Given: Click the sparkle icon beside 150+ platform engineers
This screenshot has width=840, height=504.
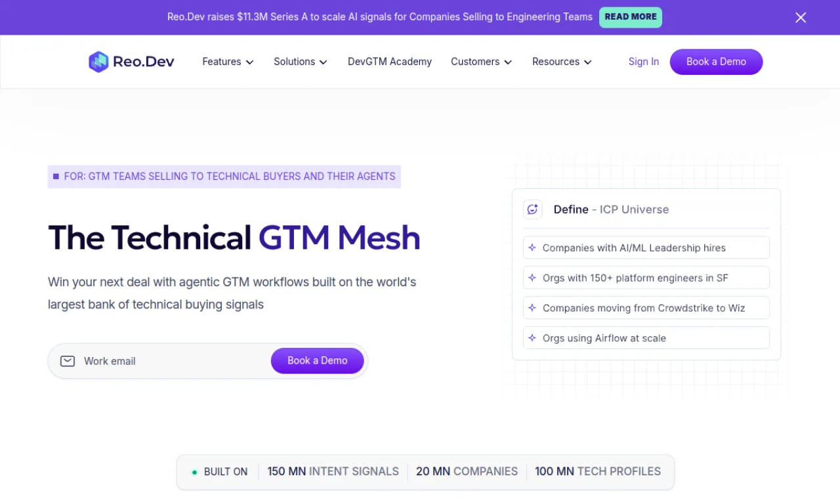Looking at the screenshot, I should (532, 278).
